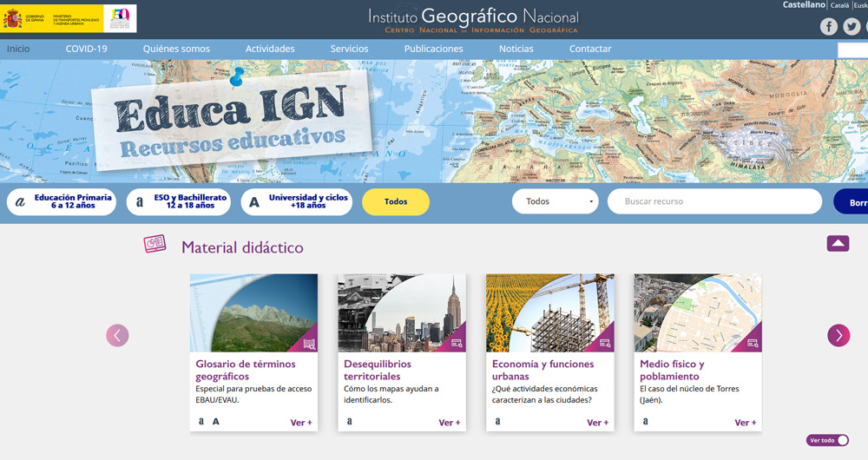Click the University 'A' icon on Glosario card

(x=216, y=421)
